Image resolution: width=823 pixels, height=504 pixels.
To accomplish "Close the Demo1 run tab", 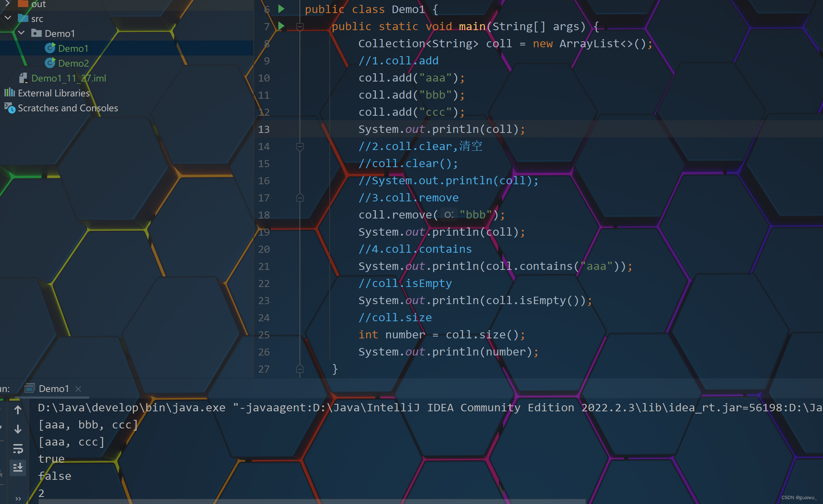I will click(78, 389).
